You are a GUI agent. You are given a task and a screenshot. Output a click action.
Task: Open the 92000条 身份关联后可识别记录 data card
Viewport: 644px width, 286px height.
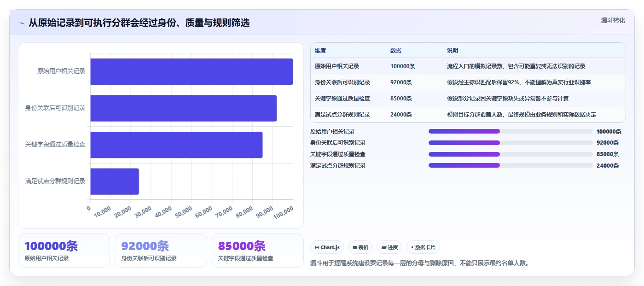[161, 251]
